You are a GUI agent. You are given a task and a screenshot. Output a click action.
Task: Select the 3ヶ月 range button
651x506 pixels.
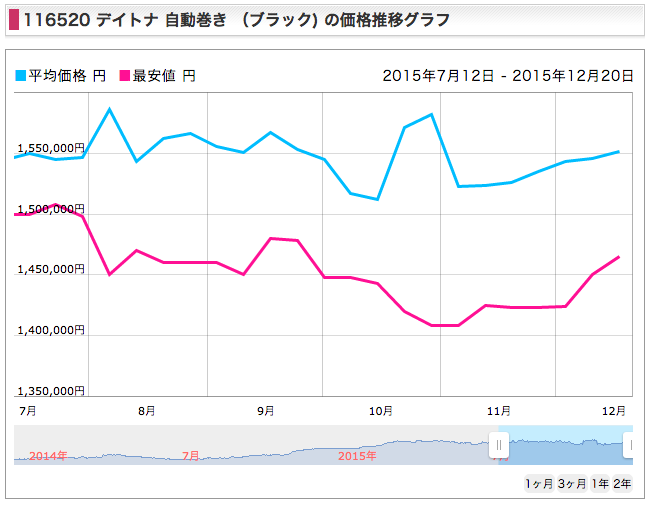pos(572,484)
